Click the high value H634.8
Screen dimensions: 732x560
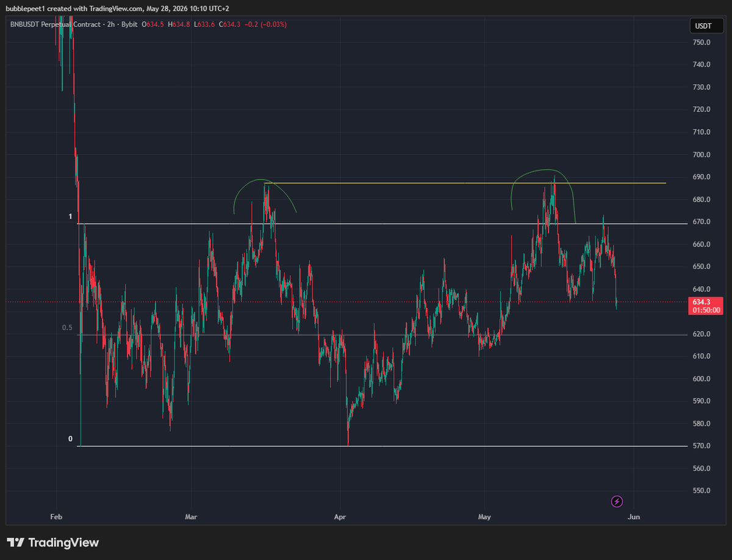click(x=179, y=24)
